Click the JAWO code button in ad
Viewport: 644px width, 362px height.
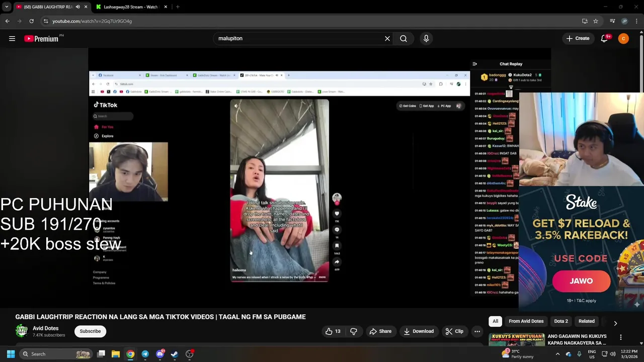[x=581, y=281]
